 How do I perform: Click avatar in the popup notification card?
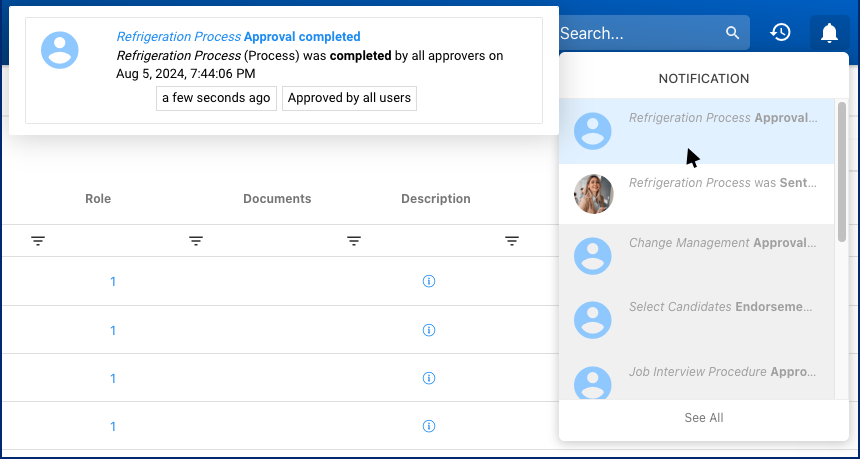[60, 49]
